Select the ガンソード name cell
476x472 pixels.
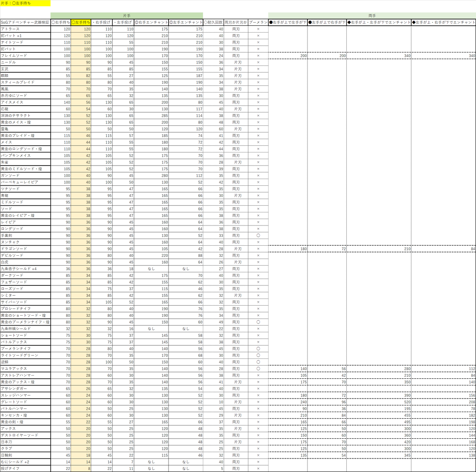pos(25,175)
